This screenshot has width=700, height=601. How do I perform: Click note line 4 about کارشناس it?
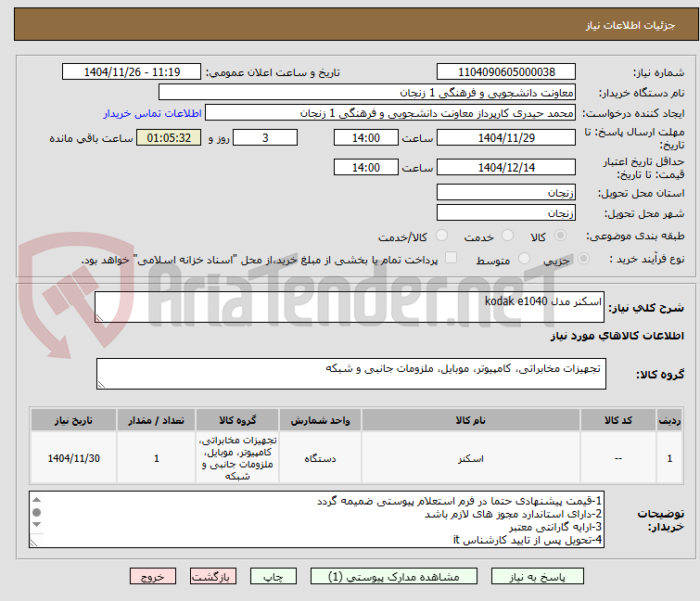point(528,540)
